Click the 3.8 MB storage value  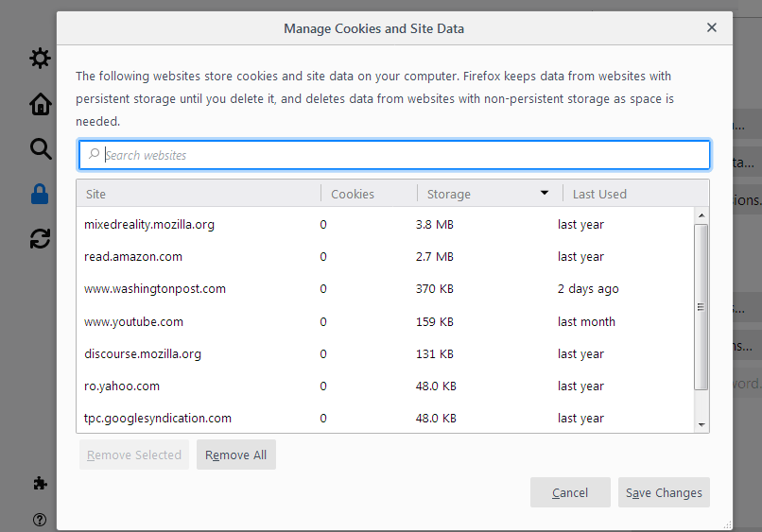pos(435,225)
